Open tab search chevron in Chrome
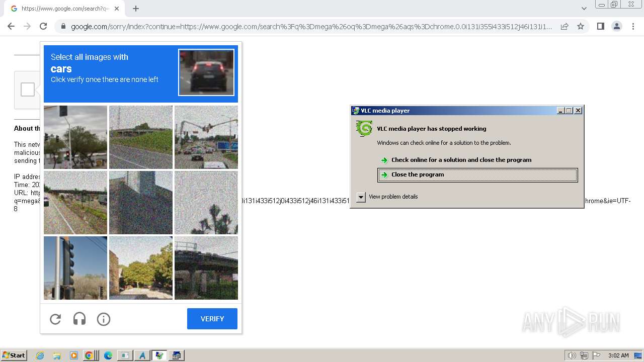 tap(584, 9)
